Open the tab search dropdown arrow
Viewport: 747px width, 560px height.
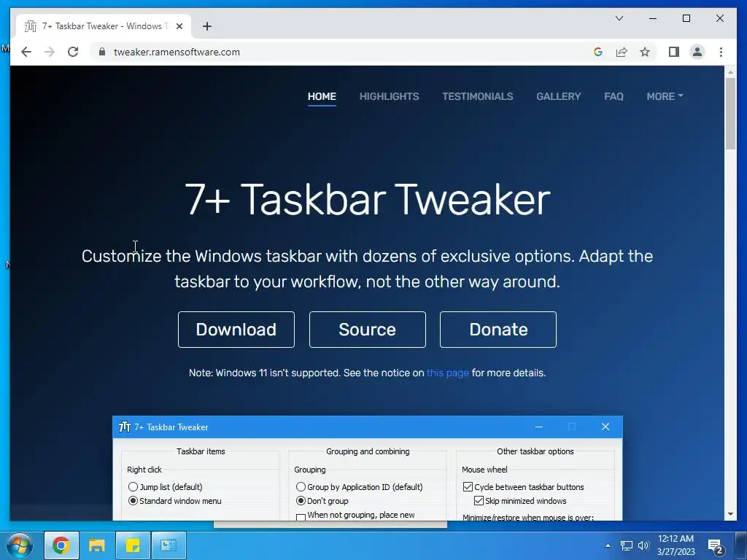619,18
